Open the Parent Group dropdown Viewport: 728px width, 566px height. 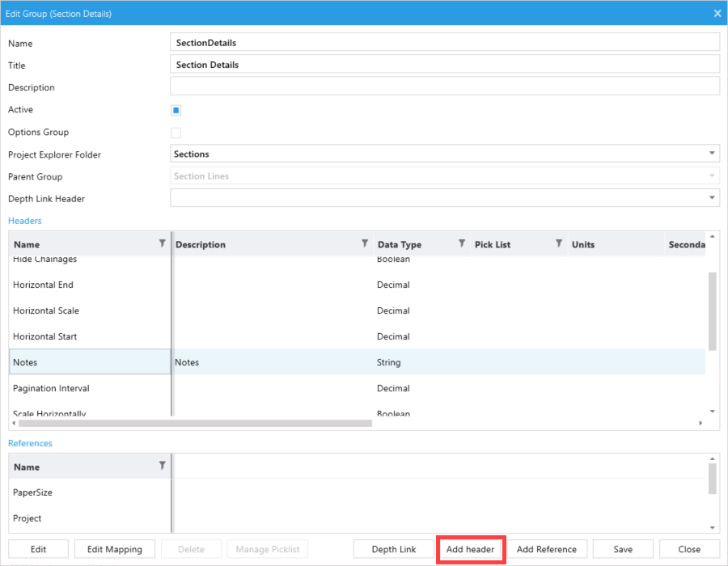coord(712,175)
